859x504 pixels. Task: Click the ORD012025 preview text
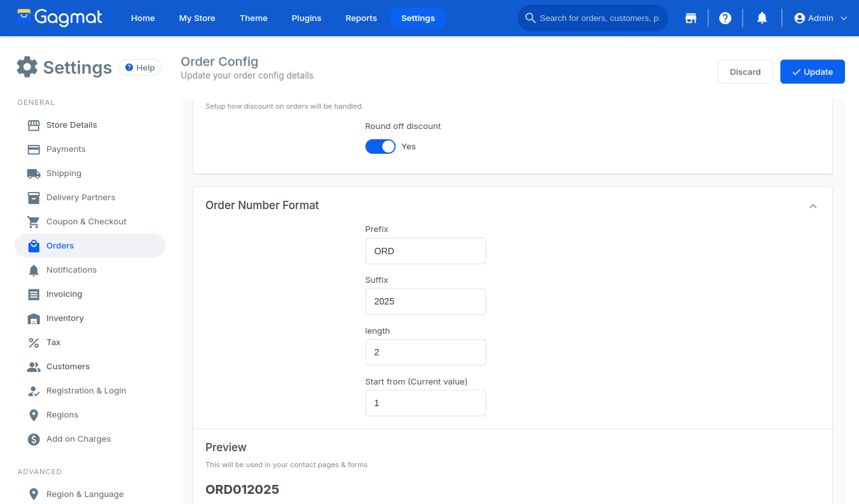242,489
